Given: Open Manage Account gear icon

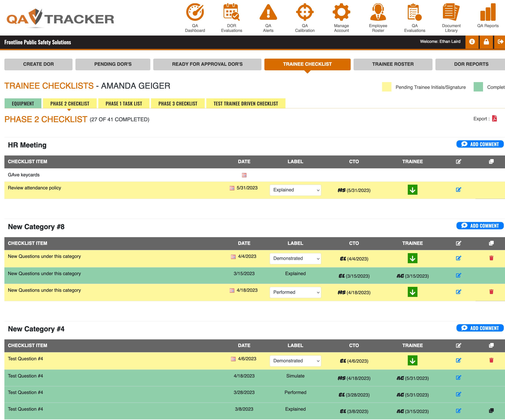Looking at the screenshot, I should 341,12.
